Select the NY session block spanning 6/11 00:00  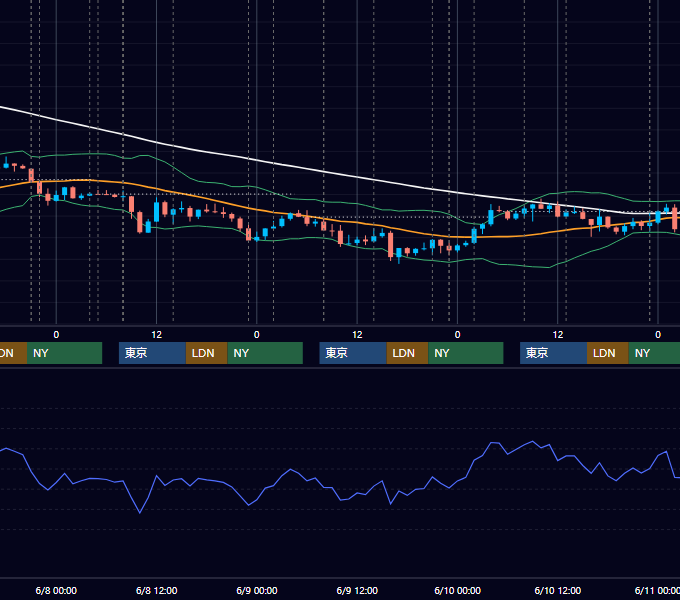pyautogui.click(x=654, y=353)
